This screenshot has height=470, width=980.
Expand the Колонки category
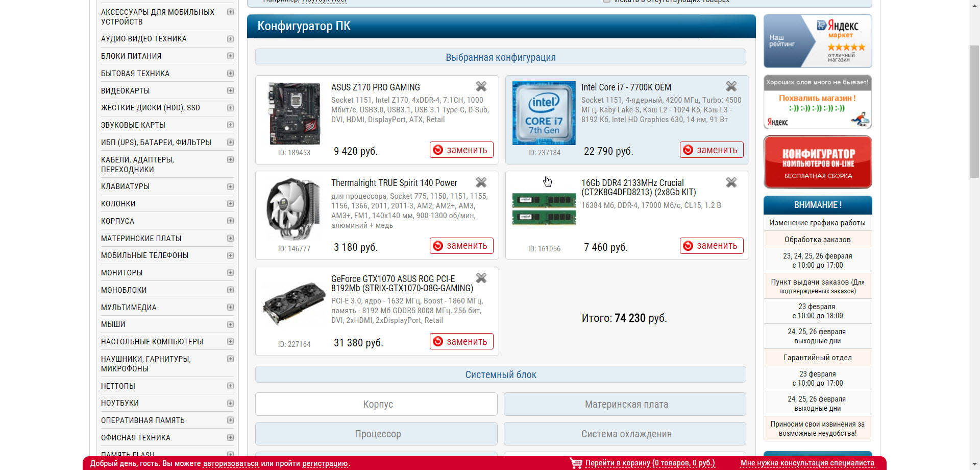pos(230,203)
